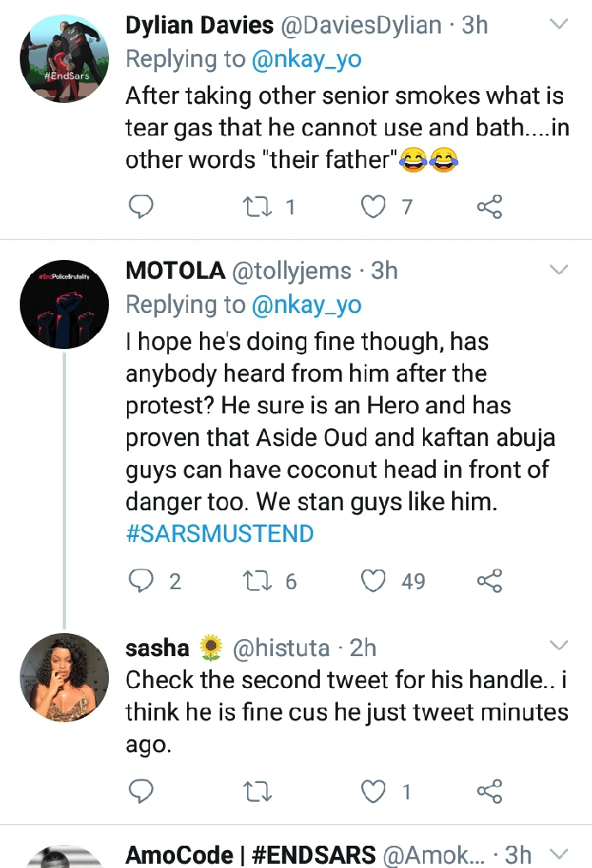Like MOTOLA's tweet with 49 likes
592x868 pixels.
coord(373,582)
